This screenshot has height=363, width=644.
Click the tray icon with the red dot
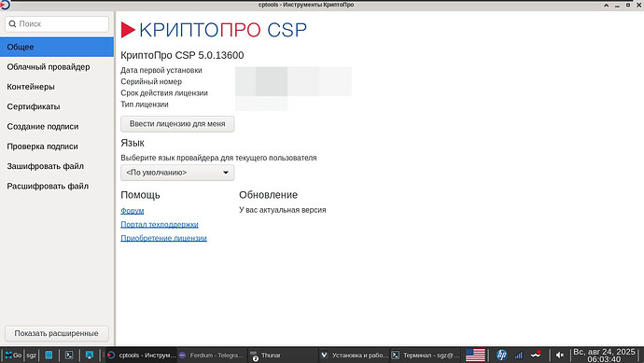tap(536, 355)
